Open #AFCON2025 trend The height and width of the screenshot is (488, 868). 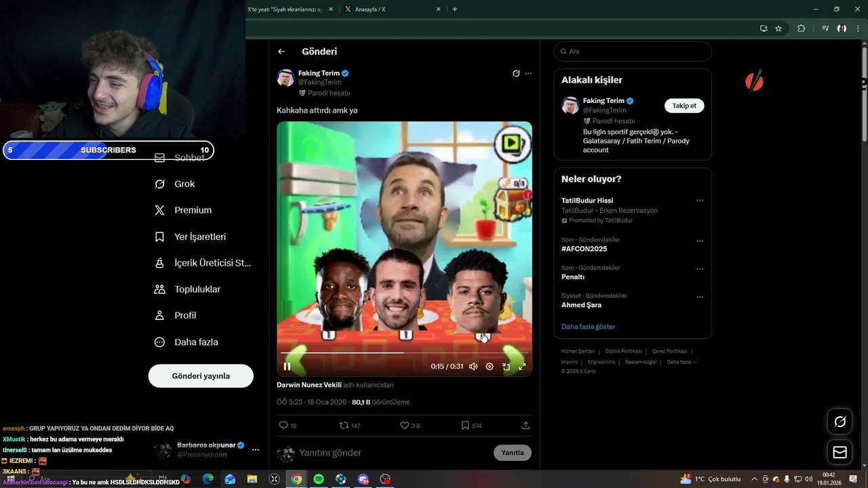[584, 249]
